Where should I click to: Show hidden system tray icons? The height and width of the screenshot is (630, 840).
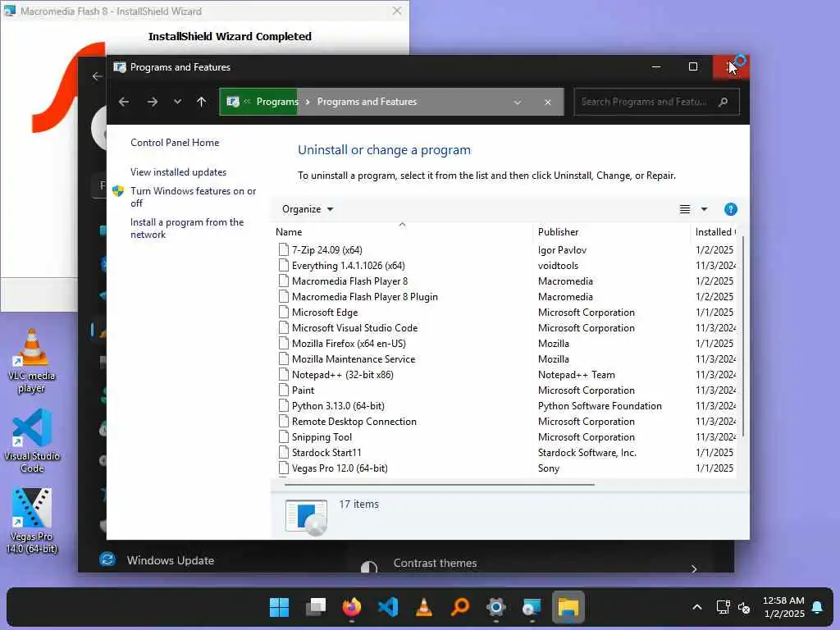(697, 607)
